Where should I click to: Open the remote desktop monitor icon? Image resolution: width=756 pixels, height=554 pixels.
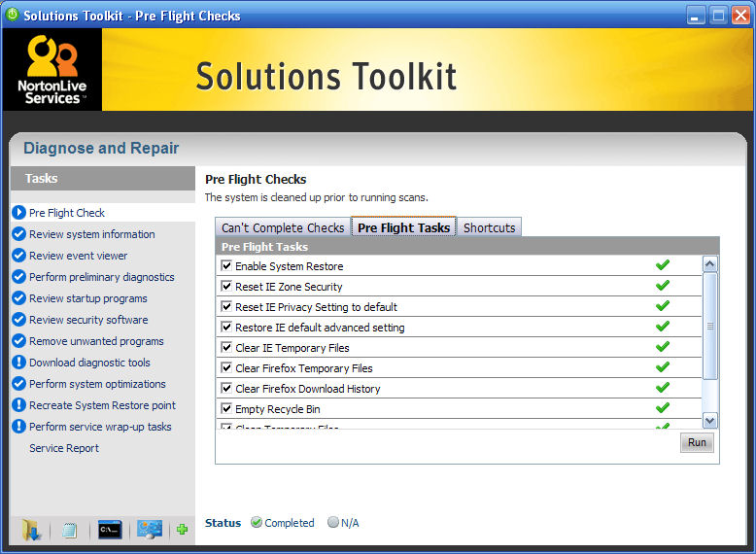pyautogui.click(x=150, y=530)
